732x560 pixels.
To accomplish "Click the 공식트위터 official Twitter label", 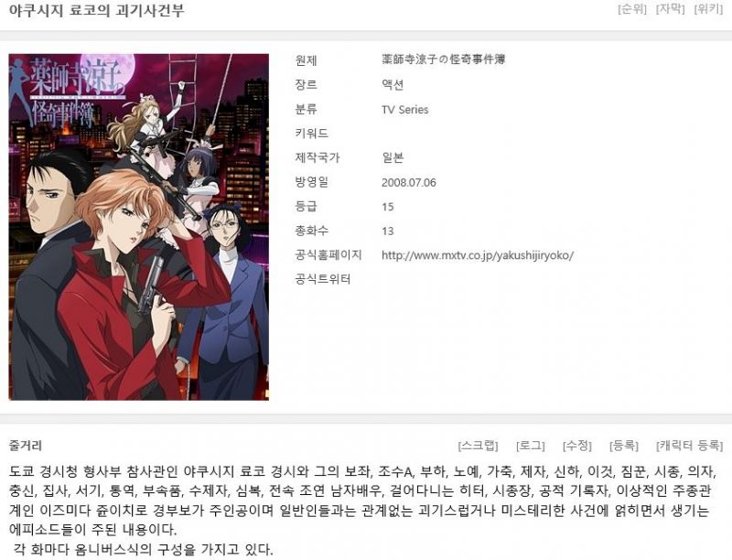I will tap(323, 279).
